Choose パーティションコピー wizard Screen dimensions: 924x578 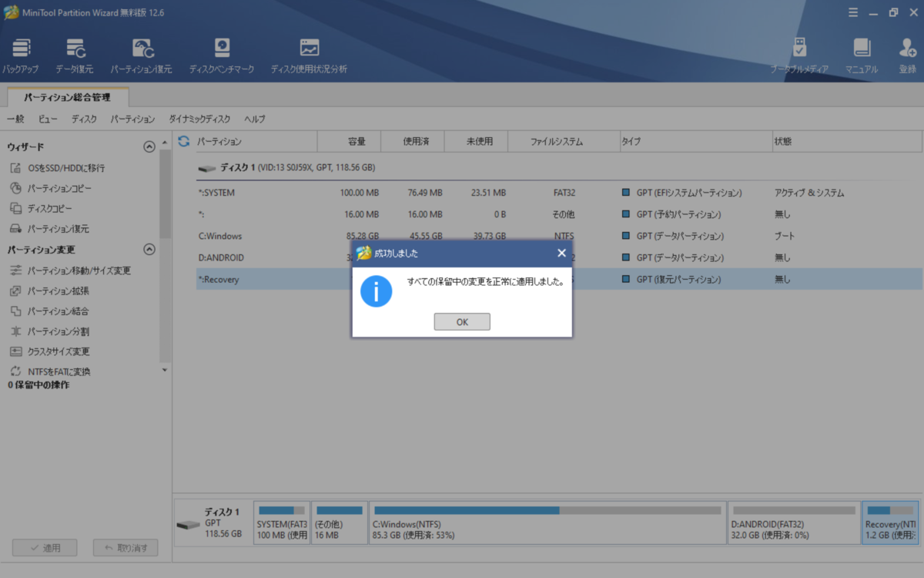tap(52, 188)
